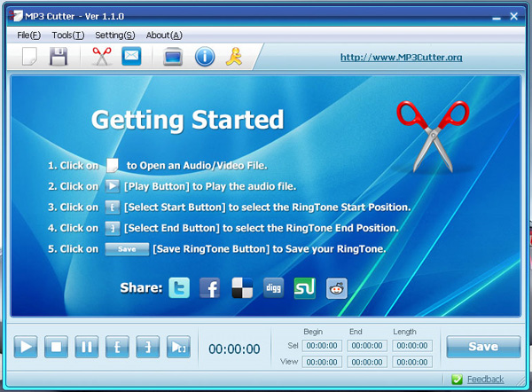Click the monitor screen toolbar icon
This screenshot has width=532, height=392.
173,57
